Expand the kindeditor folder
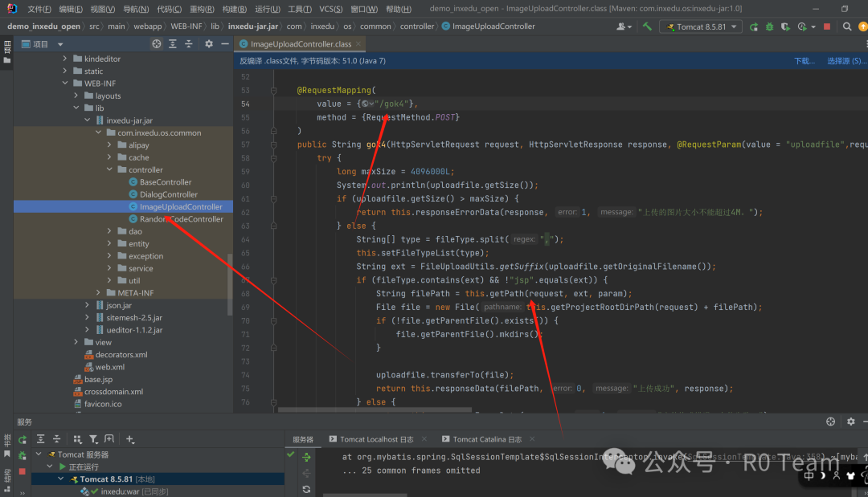 (x=65, y=59)
